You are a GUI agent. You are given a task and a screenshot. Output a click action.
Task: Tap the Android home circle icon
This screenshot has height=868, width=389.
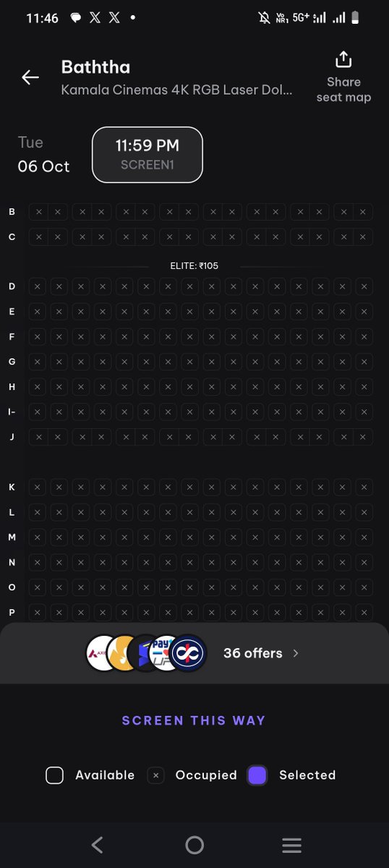(x=194, y=844)
